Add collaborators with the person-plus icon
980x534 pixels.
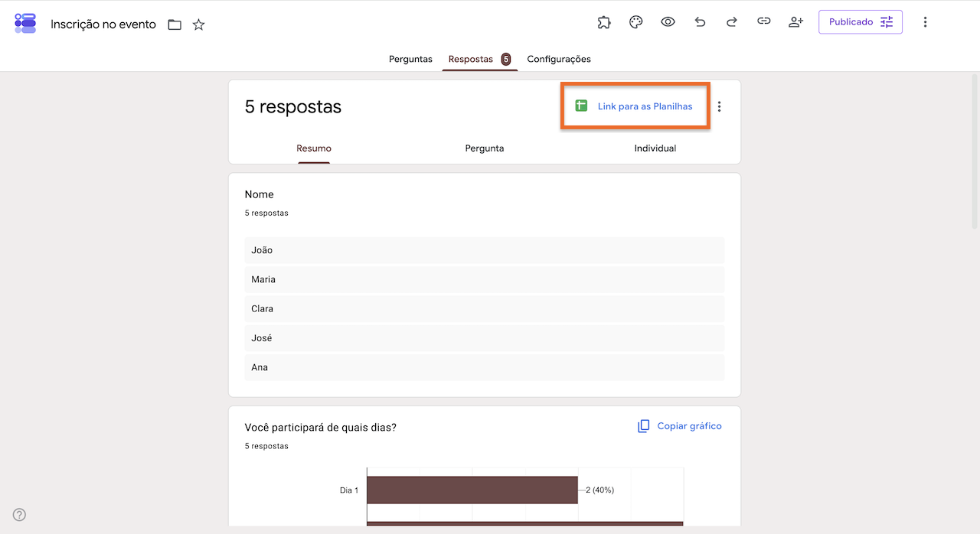[x=795, y=22]
